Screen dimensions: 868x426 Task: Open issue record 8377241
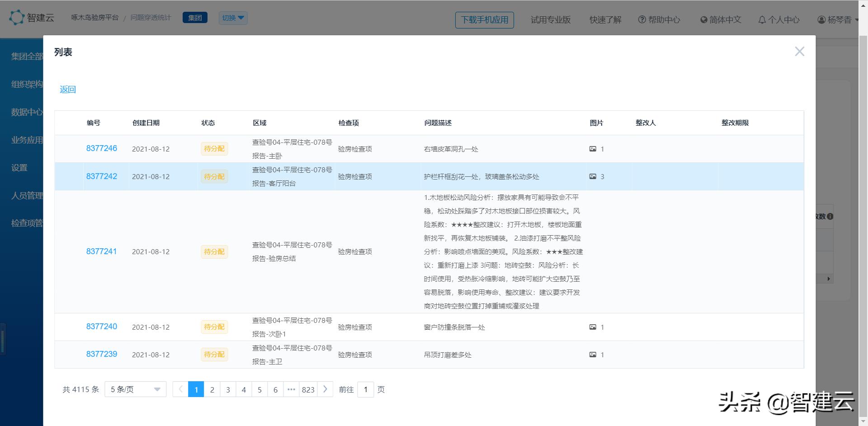pos(101,251)
